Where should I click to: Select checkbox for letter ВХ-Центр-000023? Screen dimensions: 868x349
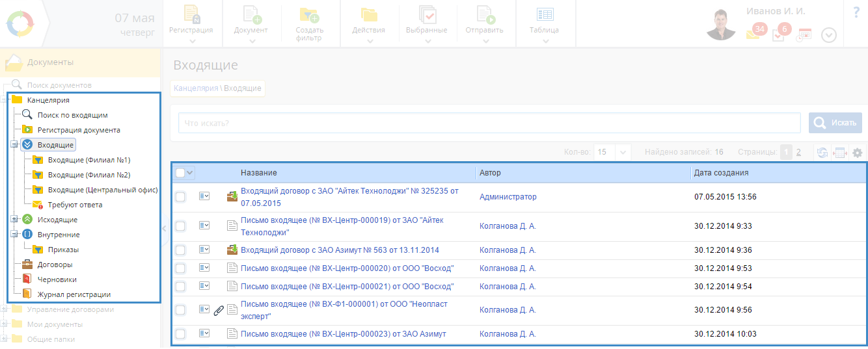(x=180, y=334)
